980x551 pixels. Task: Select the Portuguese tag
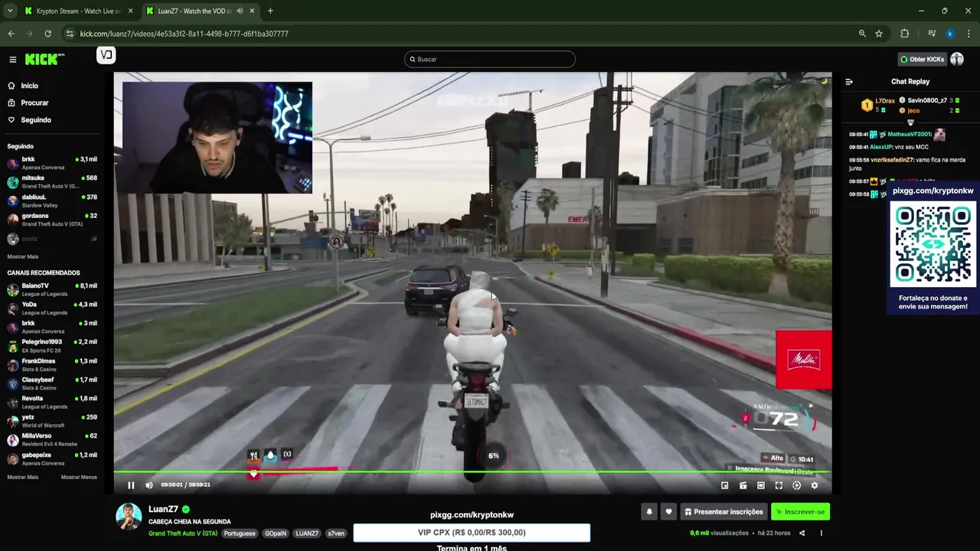click(240, 533)
